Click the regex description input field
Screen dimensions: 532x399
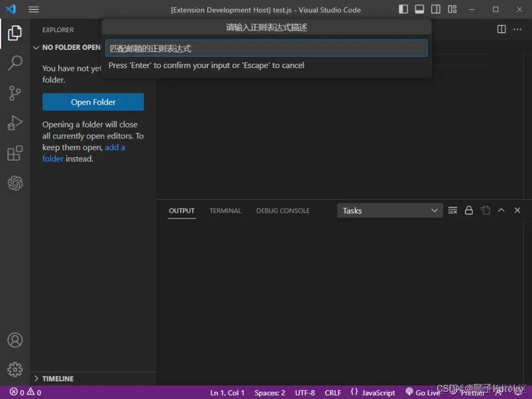pos(267,48)
